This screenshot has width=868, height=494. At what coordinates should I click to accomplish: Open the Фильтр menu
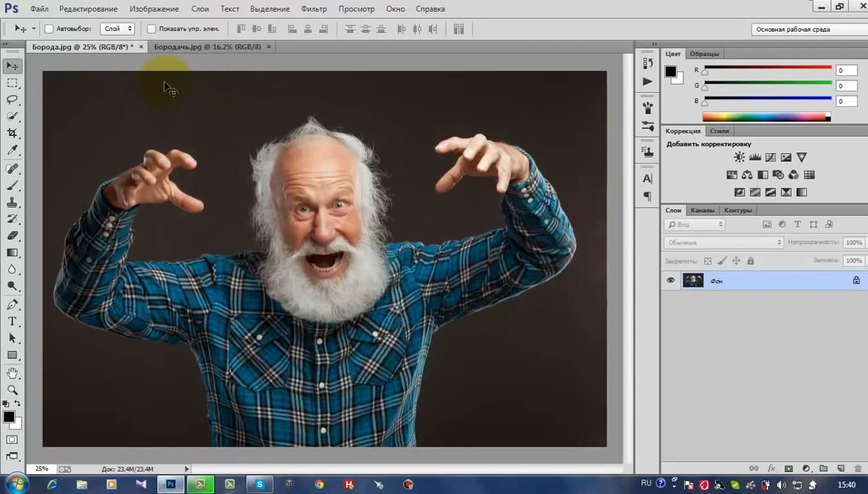coord(314,9)
